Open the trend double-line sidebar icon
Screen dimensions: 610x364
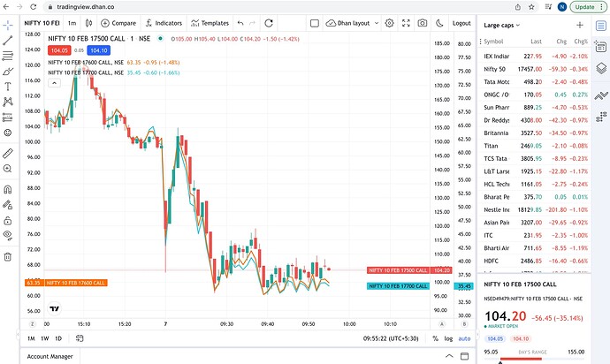[601, 95]
